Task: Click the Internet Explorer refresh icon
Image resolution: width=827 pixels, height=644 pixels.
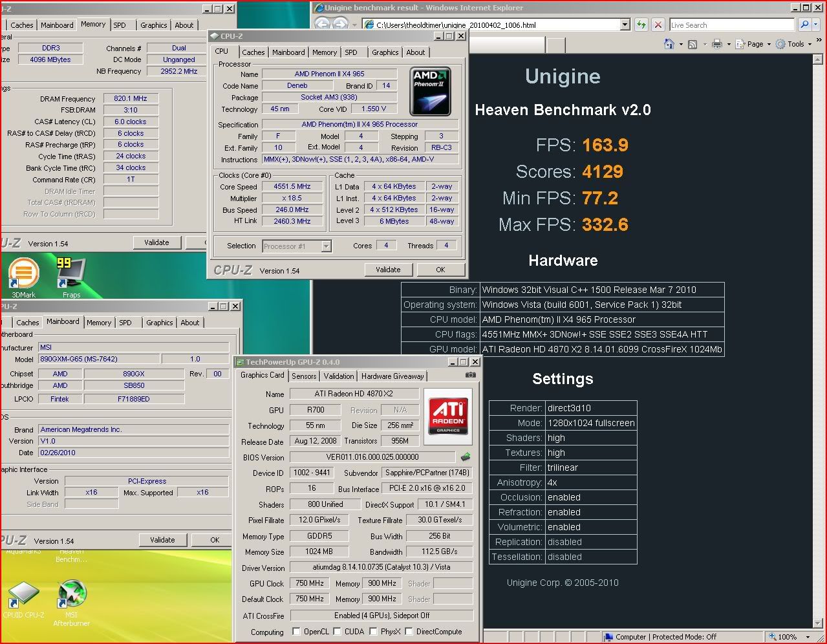Action: point(641,25)
